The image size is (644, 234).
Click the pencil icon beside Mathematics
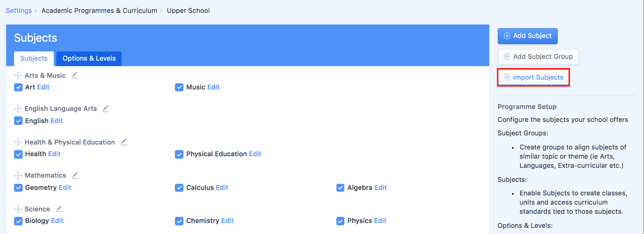pos(75,175)
